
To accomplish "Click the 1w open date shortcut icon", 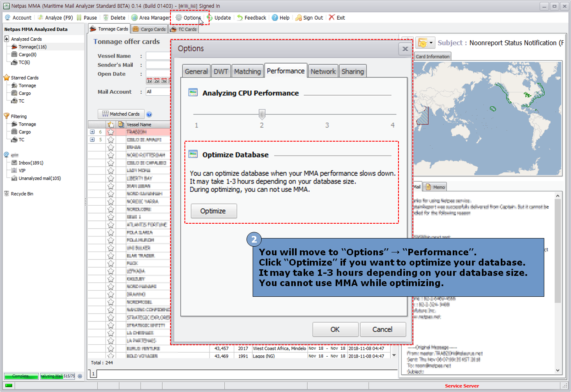I will (x=150, y=81).
